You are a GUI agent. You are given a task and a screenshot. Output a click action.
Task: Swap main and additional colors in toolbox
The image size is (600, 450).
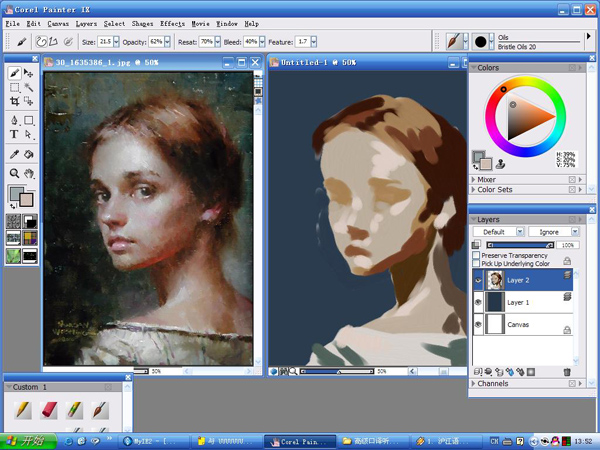tap(13, 206)
